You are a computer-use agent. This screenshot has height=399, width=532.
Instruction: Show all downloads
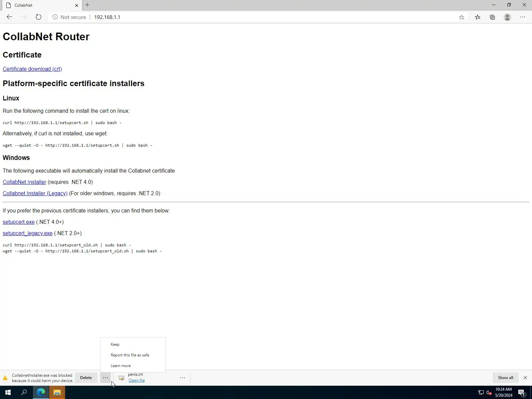click(x=505, y=378)
